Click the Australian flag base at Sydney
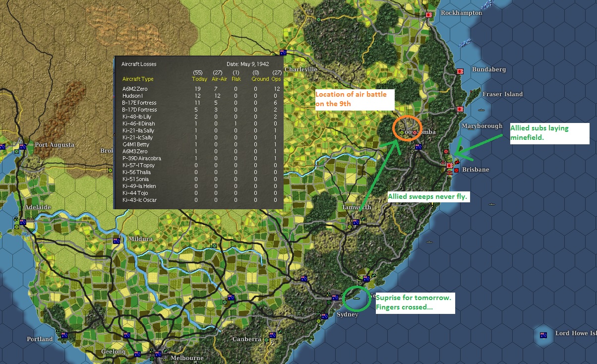The width and height of the screenshot is (597, 364). click(335, 298)
